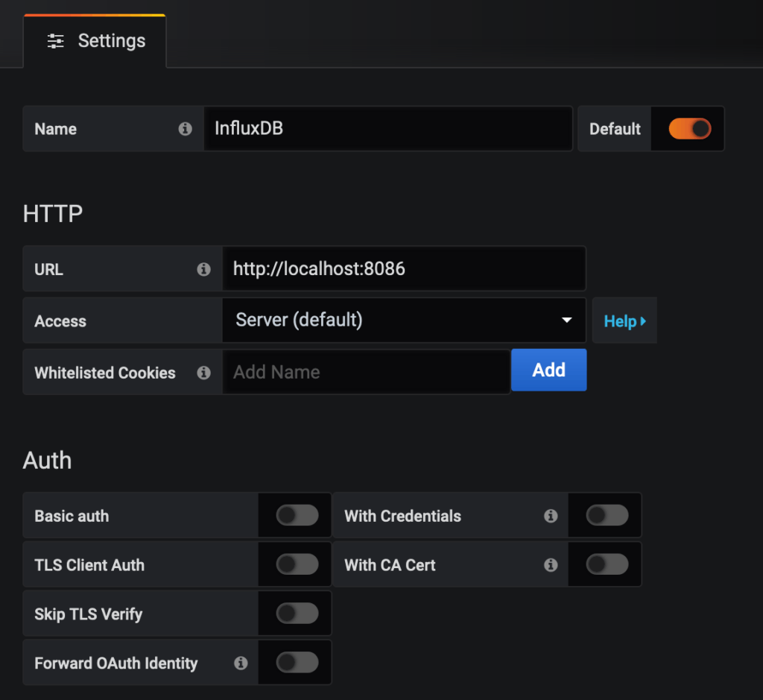The image size is (763, 700).
Task: Focus the Name field containing InfluxDB
Action: [387, 128]
